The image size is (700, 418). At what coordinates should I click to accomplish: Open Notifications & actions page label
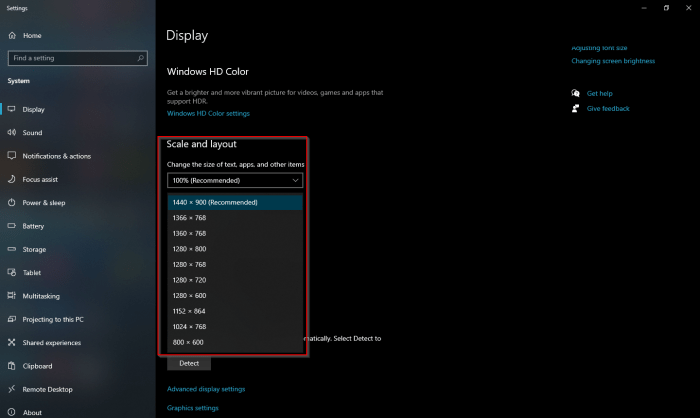(57, 156)
